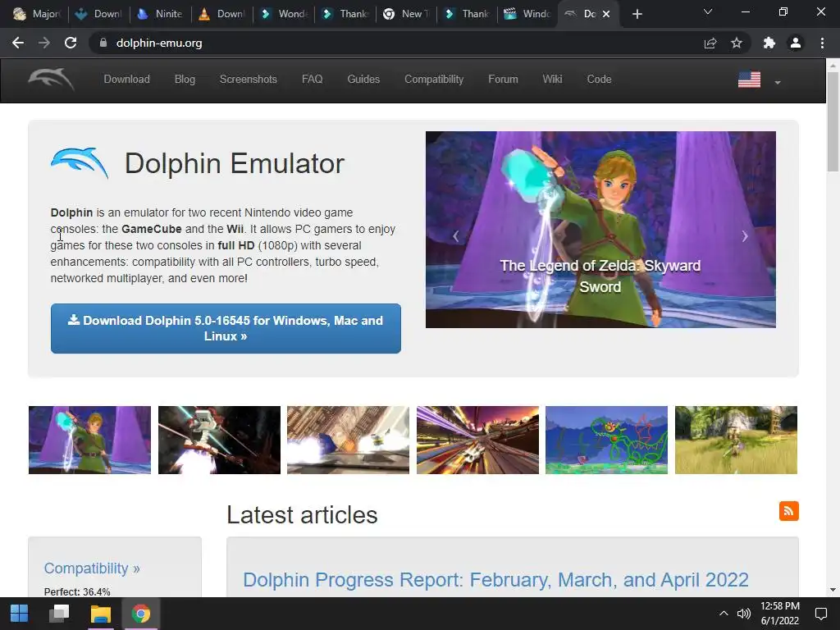This screenshot has width=840, height=630.
Task: Switch to the Windo tab
Action: tap(527, 14)
